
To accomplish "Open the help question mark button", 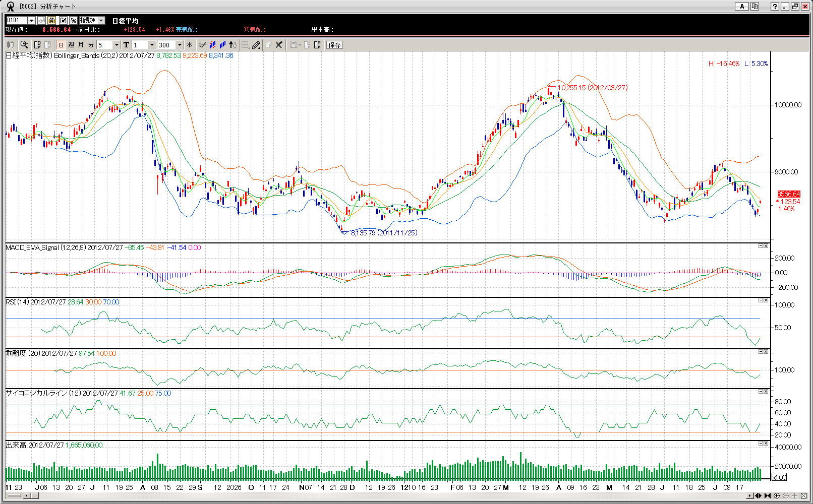I will click(x=775, y=7).
